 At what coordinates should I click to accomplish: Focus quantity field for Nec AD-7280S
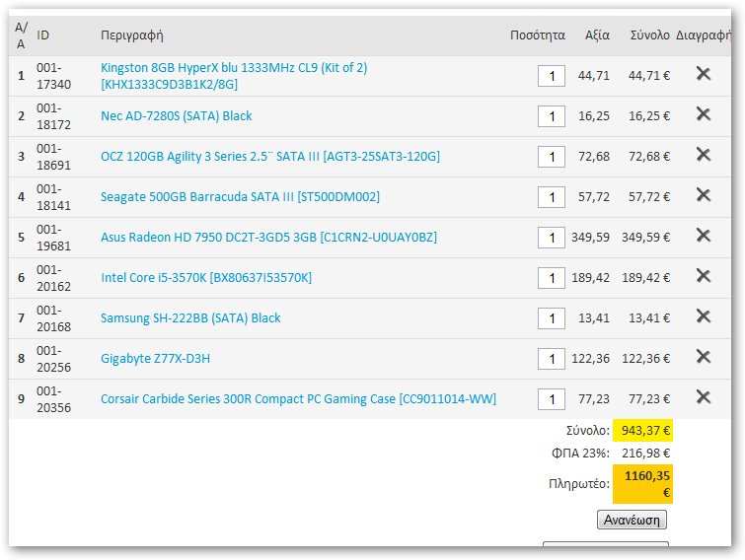[x=552, y=116]
